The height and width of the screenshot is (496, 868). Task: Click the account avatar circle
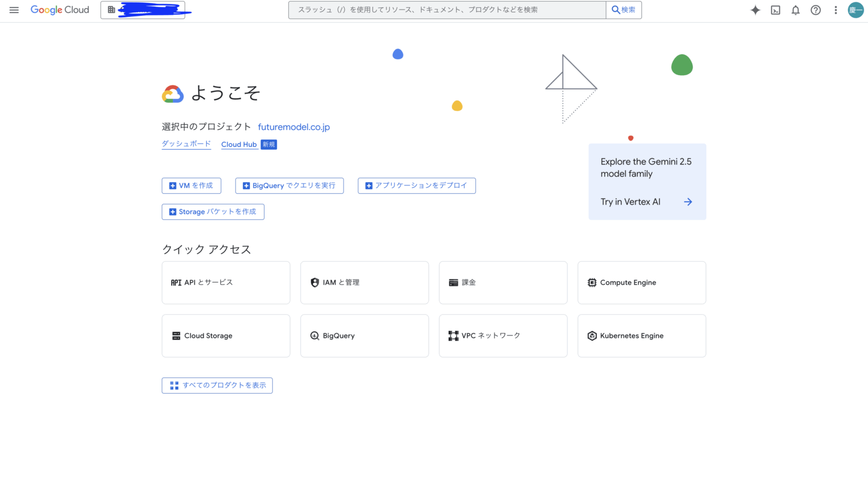coord(856,10)
